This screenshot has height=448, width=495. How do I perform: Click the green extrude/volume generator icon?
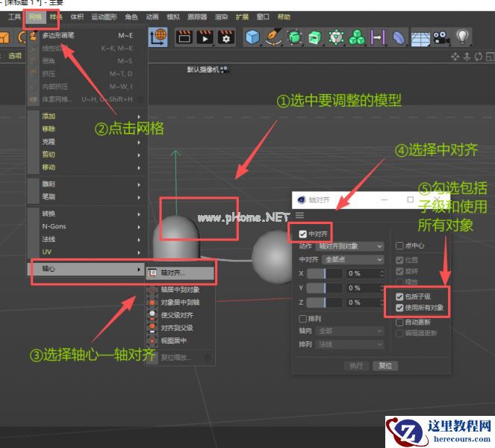point(315,37)
